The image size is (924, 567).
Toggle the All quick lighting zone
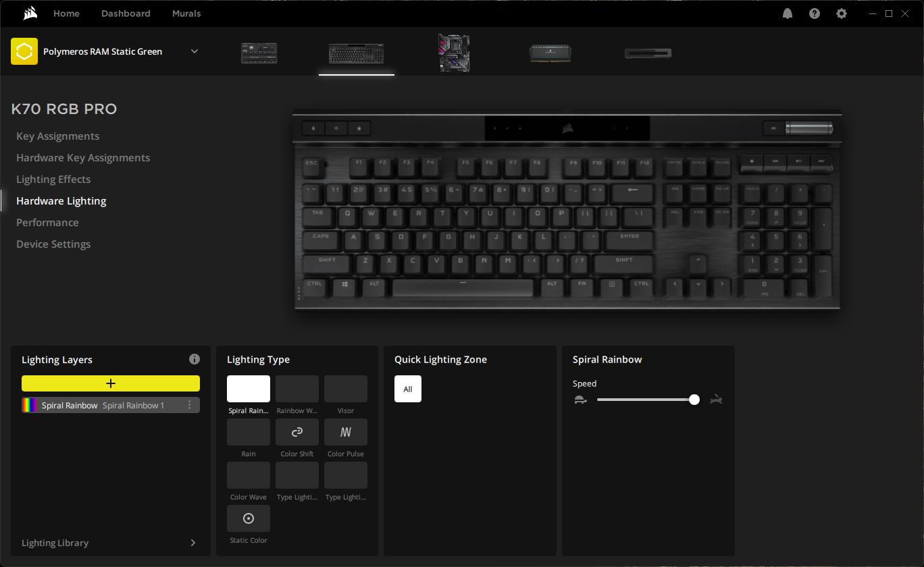click(408, 389)
